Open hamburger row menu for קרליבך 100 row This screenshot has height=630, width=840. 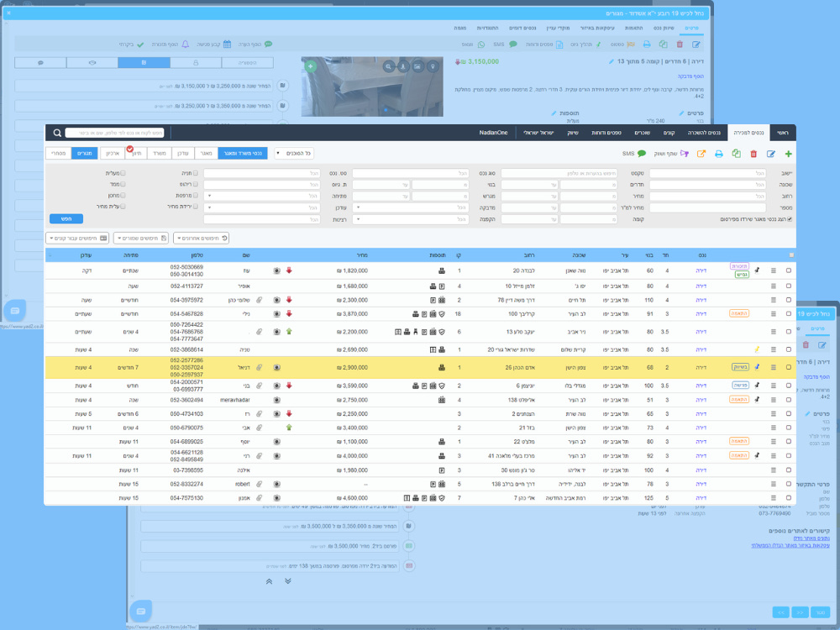(774, 314)
